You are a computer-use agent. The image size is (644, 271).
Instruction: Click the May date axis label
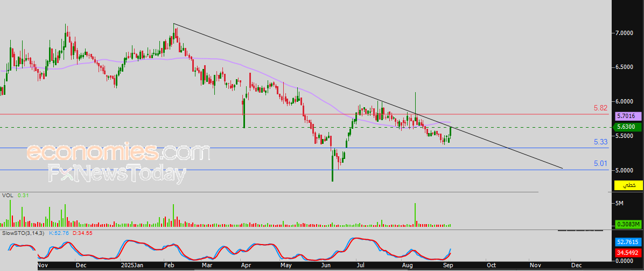tap(286, 266)
